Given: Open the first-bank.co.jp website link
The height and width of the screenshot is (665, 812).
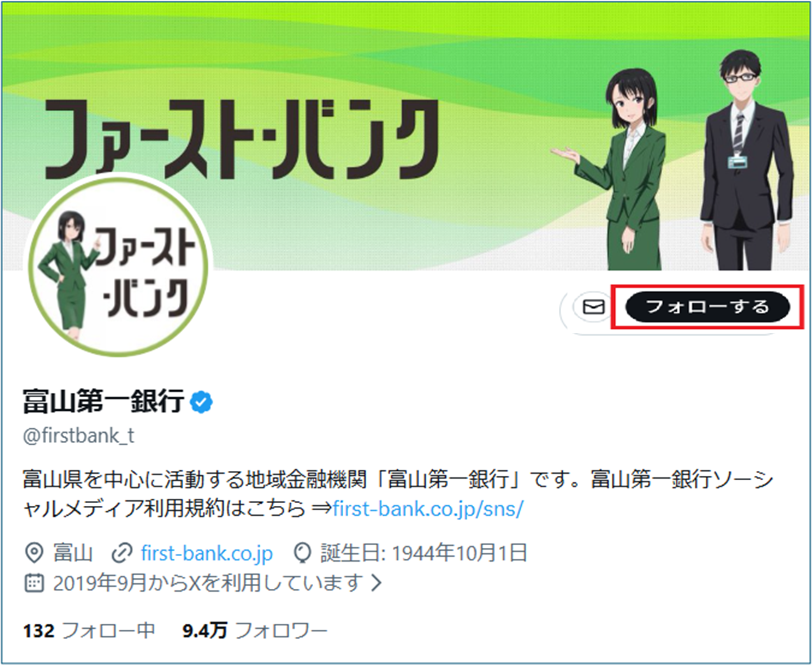Looking at the screenshot, I should coord(207,553).
